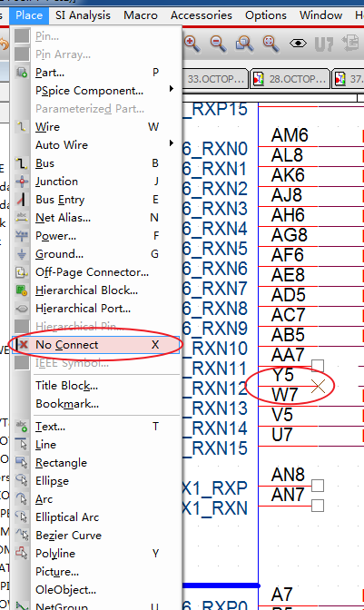The width and height of the screenshot is (364, 610).
Task: Click the X1_RXP pin name
Action: [214, 488]
